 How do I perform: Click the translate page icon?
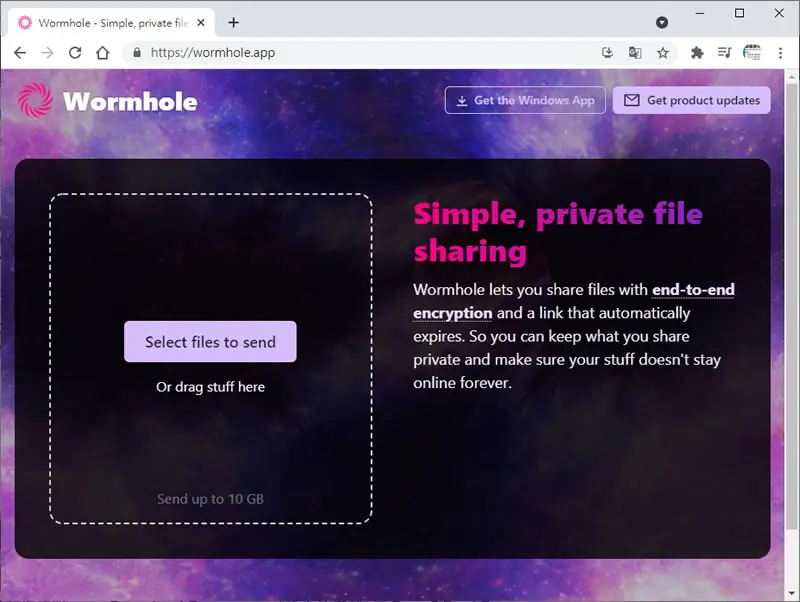(635, 53)
